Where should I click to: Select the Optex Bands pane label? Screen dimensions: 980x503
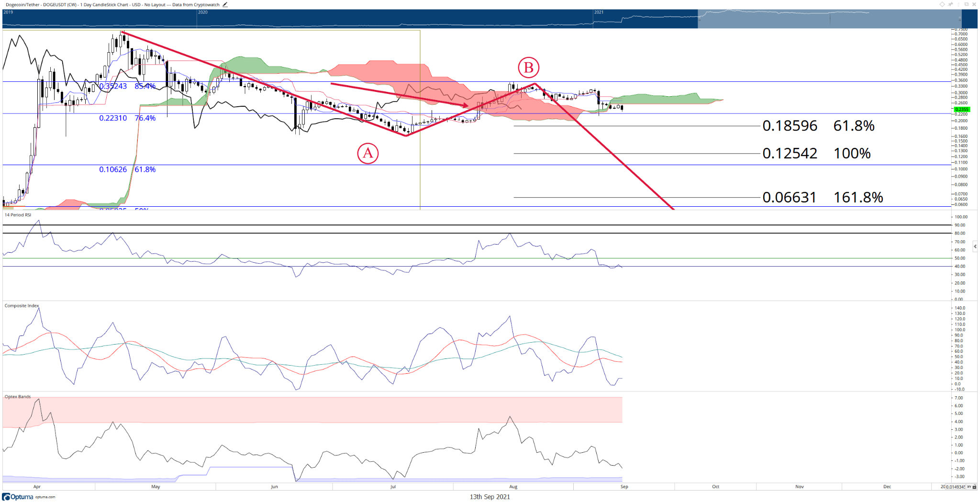point(18,397)
